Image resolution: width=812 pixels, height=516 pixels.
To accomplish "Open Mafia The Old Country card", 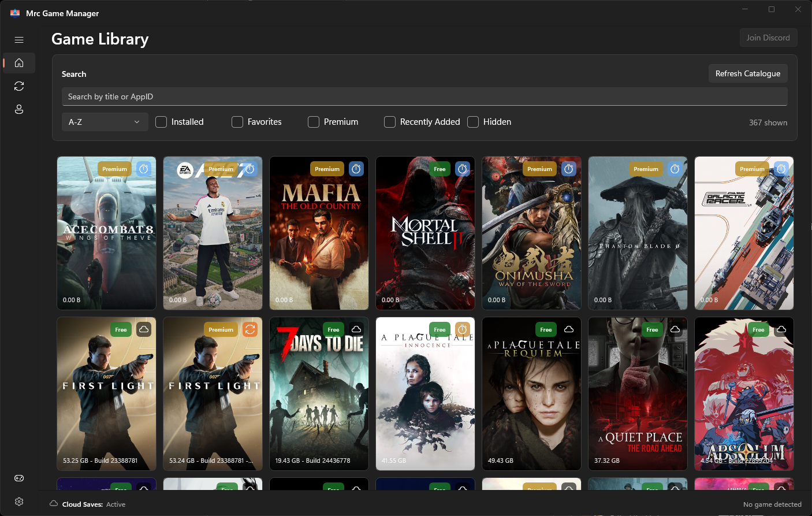I will coord(319,233).
